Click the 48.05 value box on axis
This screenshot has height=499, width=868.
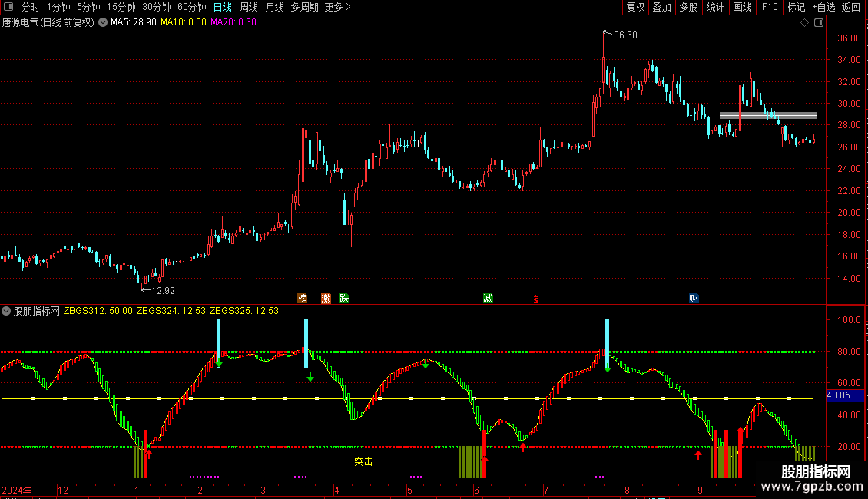click(845, 395)
